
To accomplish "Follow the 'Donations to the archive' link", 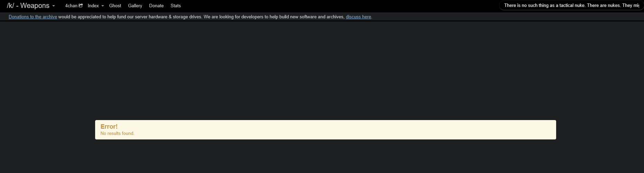I will click(x=33, y=17).
